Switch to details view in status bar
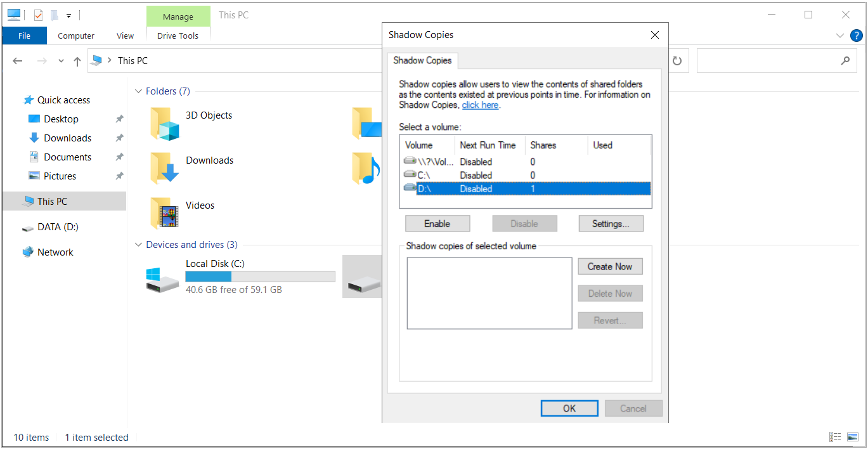868x449 pixels. point(836,437)
